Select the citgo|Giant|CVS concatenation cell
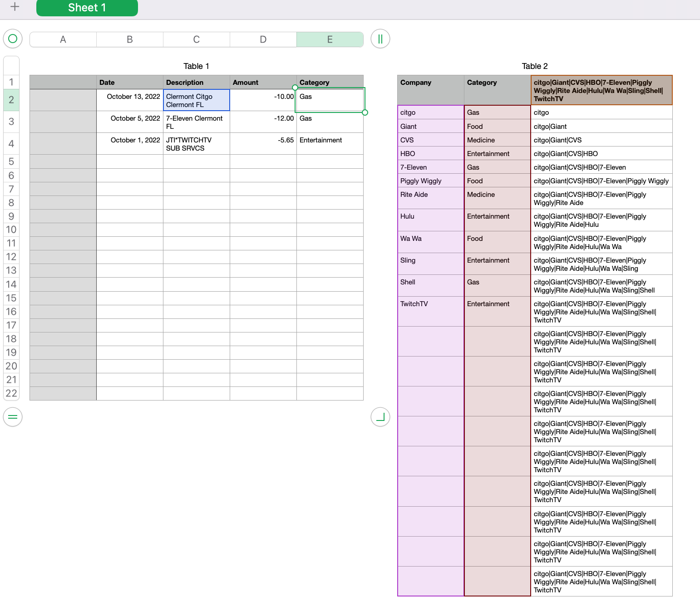Viewport: 700px width, 606px height. [601, 140]
